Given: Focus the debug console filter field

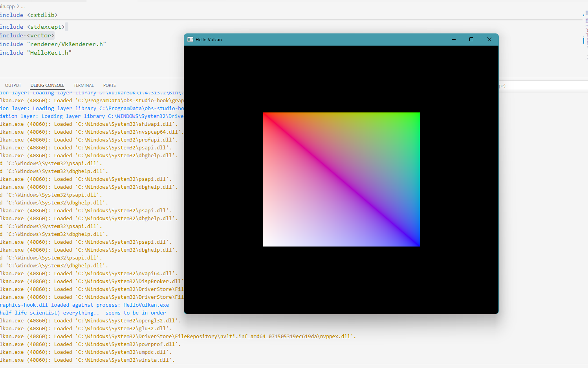Looking at the screenshot, I should click(543, 85).
